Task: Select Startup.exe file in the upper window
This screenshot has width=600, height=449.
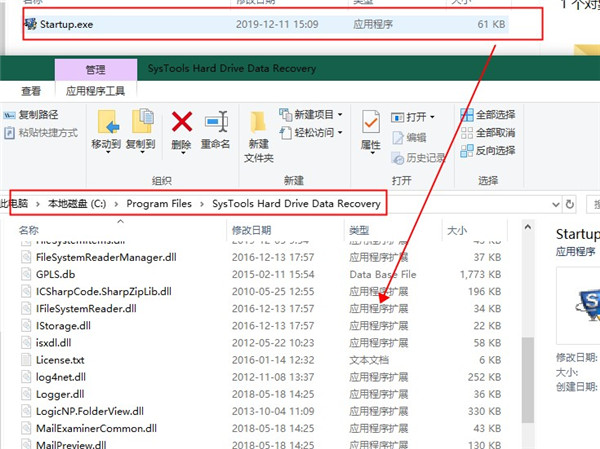Action: [266, 24]
